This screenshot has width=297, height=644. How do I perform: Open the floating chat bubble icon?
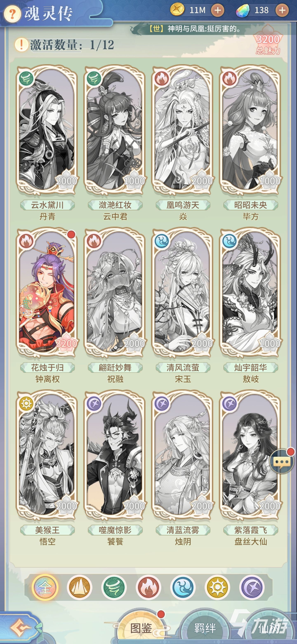(282, 462)
